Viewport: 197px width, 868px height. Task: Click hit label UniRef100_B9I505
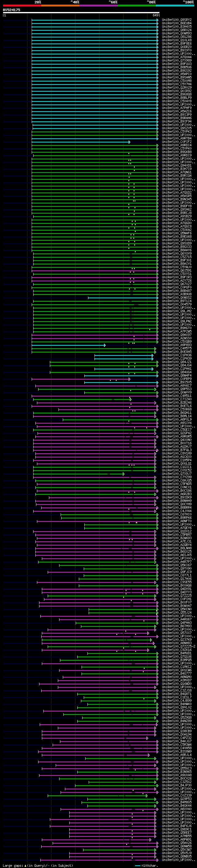click(x=176, y=382)
